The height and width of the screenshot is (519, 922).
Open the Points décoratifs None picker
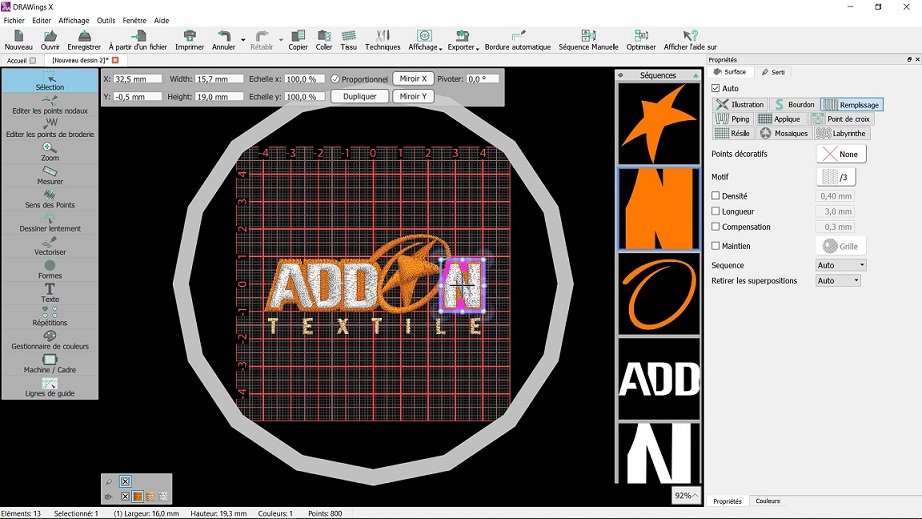pyautogui.click(x=841, y=154)
